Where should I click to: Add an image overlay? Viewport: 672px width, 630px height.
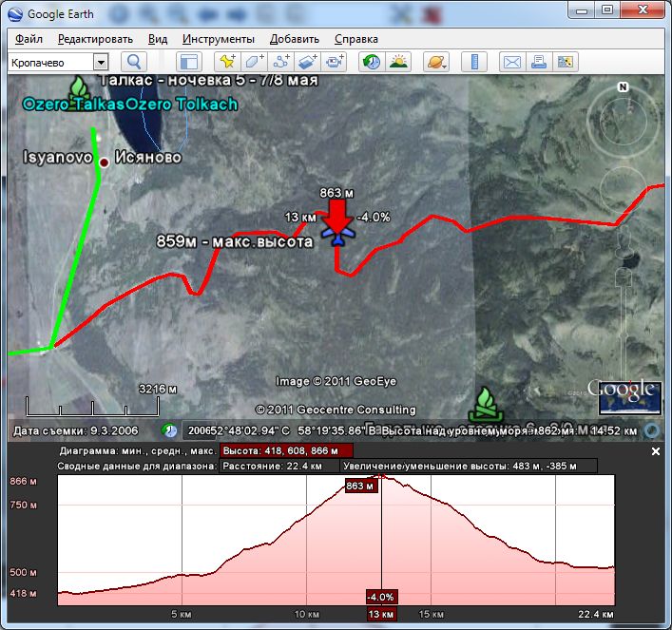(308, 62)
